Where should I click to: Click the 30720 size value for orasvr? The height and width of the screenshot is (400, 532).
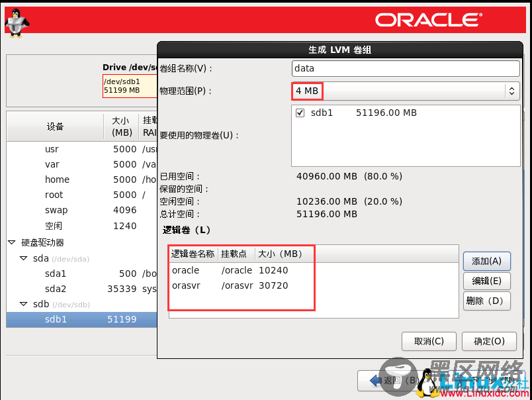tap(273, 285)
